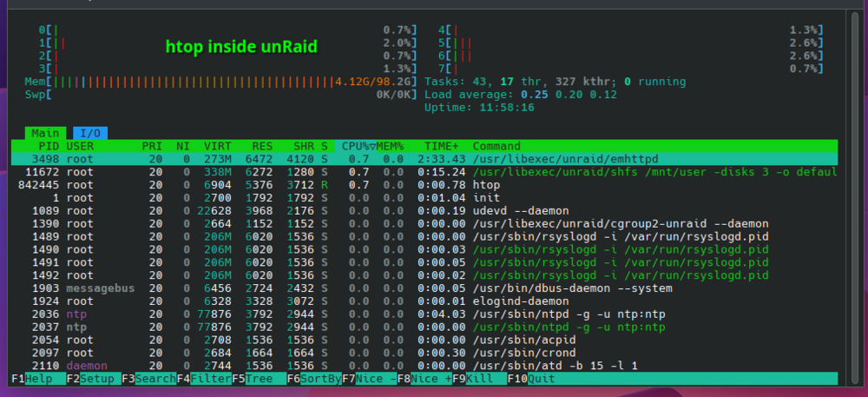Click CPU 3 usage meter
The height and width of the screenshot is (397, 868).
click(x=228, y=69)
